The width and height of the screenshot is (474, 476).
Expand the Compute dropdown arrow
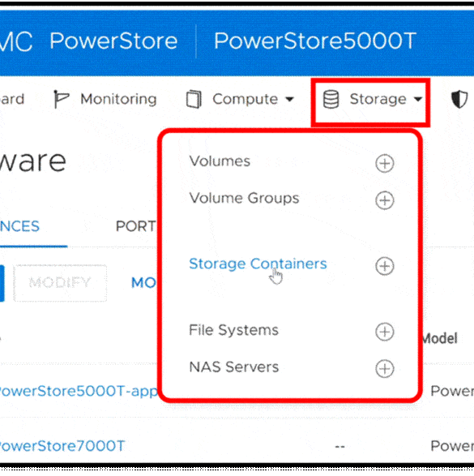[289, 99]
